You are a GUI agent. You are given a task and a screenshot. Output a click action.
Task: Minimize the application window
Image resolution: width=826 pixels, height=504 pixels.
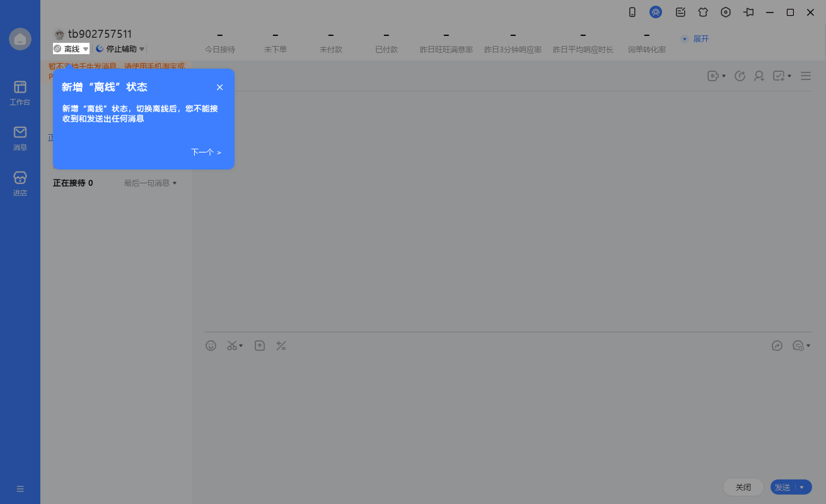pyautogui.click(x=770, y=12)
